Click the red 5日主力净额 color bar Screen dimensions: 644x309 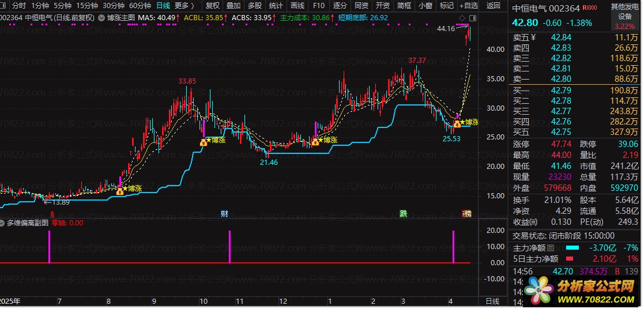coord(569,259)
